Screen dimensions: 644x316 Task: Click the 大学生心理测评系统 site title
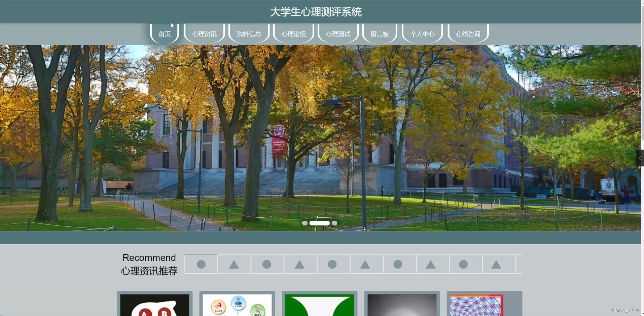(316, 12)
